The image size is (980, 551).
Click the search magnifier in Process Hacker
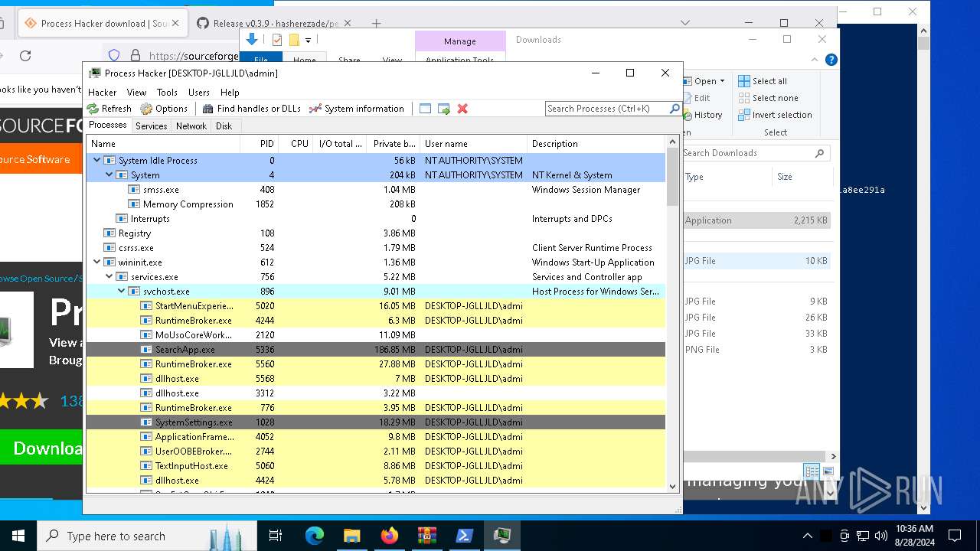(x=675, y=109)
